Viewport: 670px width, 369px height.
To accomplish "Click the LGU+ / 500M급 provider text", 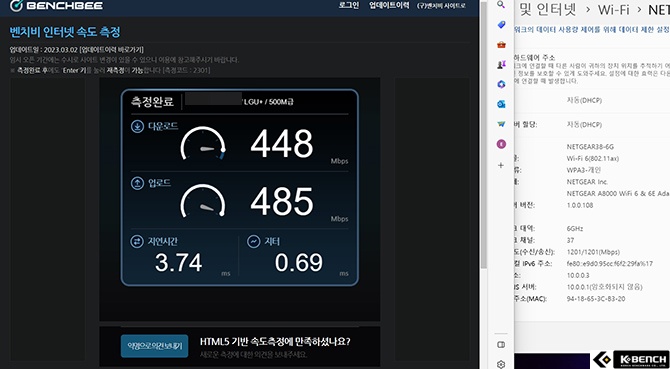I will (x=269, y=102).
